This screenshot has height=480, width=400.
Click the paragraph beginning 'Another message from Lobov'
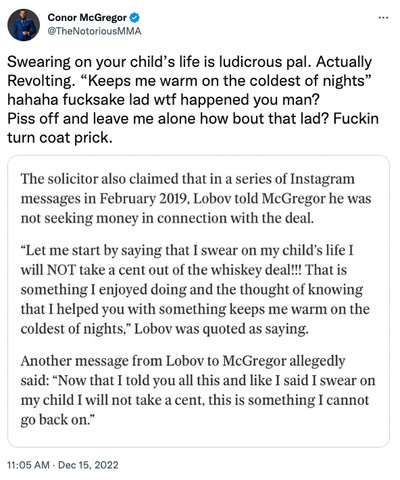[x=198, y=390]
